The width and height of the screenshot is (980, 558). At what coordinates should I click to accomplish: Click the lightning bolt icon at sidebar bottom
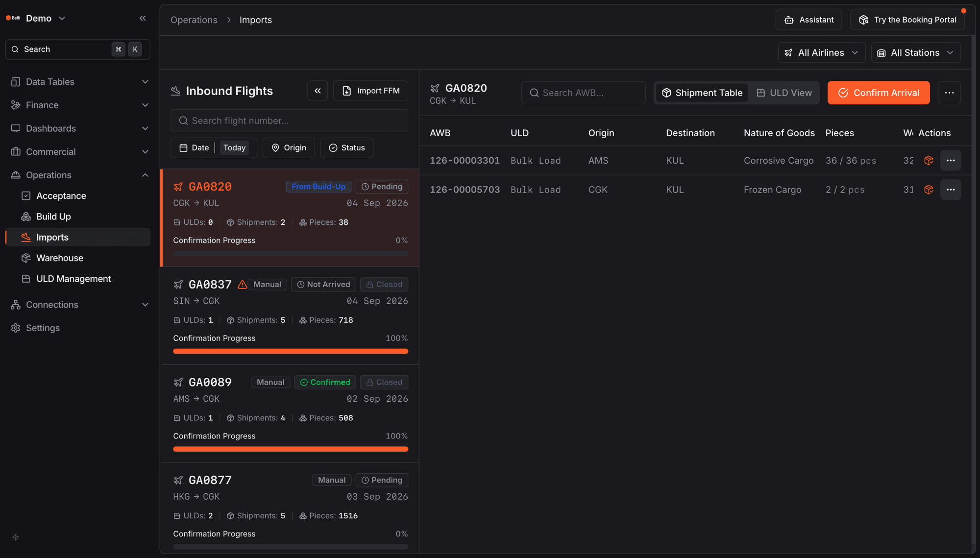tap(16, 537)
